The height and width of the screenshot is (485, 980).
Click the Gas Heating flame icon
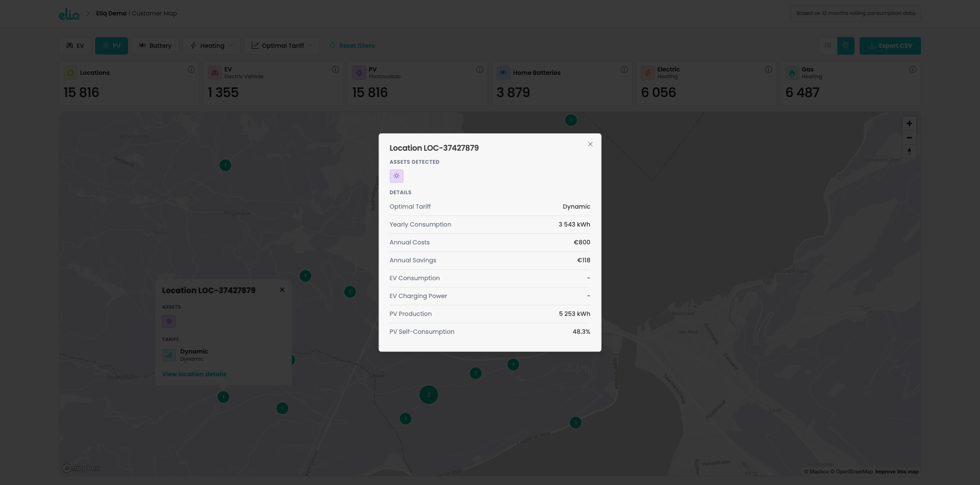[792, 73]
